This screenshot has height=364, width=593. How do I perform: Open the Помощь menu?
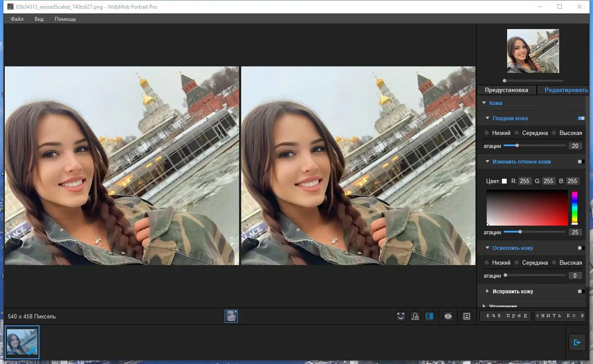[x=65, y=19]
